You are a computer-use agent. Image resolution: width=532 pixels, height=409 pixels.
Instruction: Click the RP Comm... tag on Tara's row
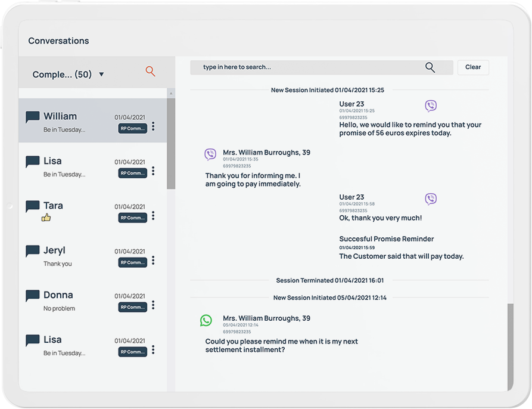[133, 218]
